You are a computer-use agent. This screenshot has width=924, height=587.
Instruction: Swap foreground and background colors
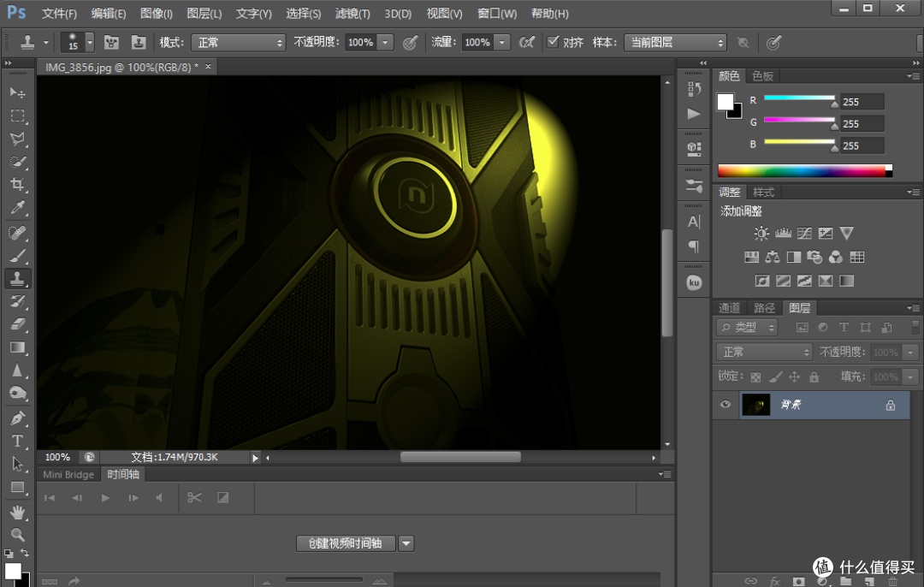pyautogui.click(x=25, y=553)
